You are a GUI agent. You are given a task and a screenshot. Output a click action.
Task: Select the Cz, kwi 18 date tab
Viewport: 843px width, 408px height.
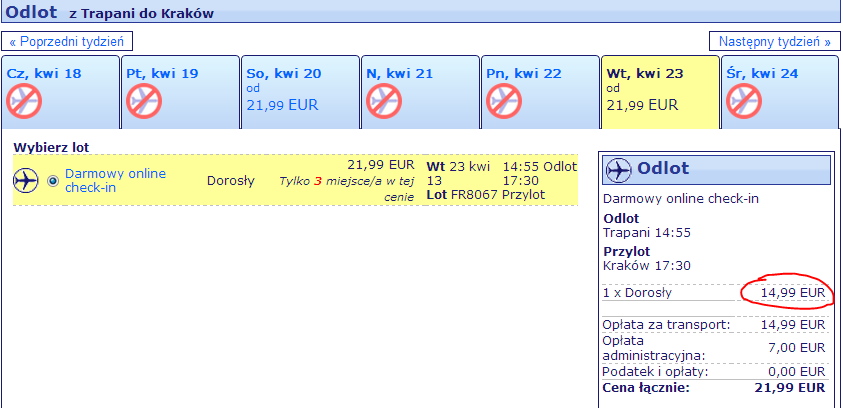[60, 92]
